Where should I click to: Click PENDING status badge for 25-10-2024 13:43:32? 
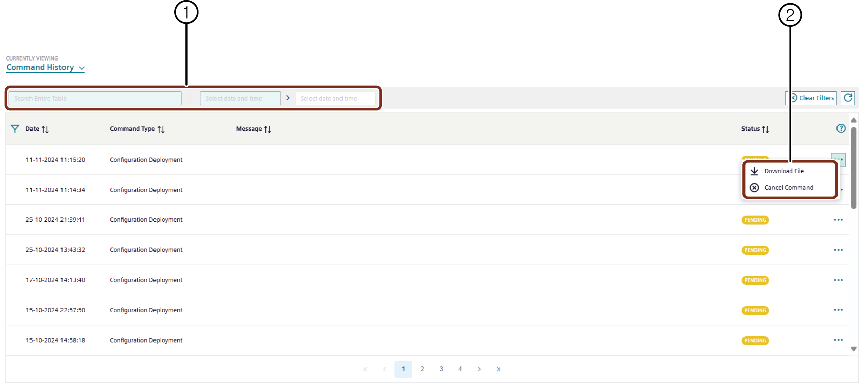point(755,250)
